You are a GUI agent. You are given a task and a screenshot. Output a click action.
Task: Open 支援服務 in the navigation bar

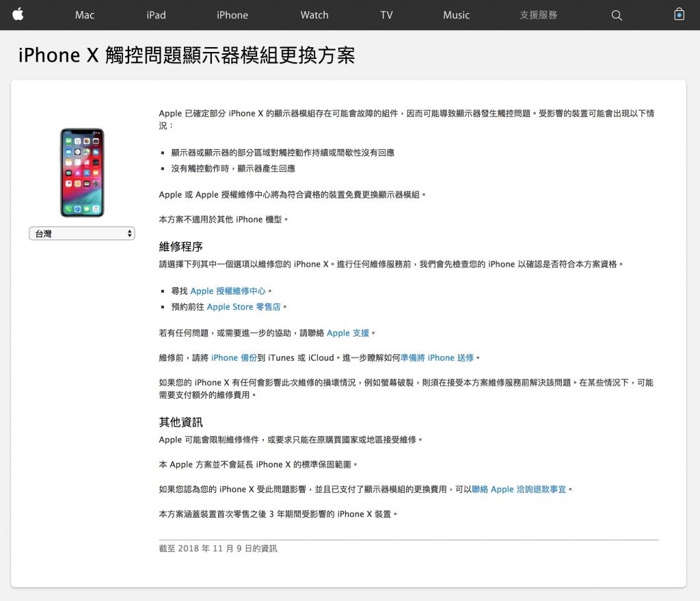coord(539,15)
